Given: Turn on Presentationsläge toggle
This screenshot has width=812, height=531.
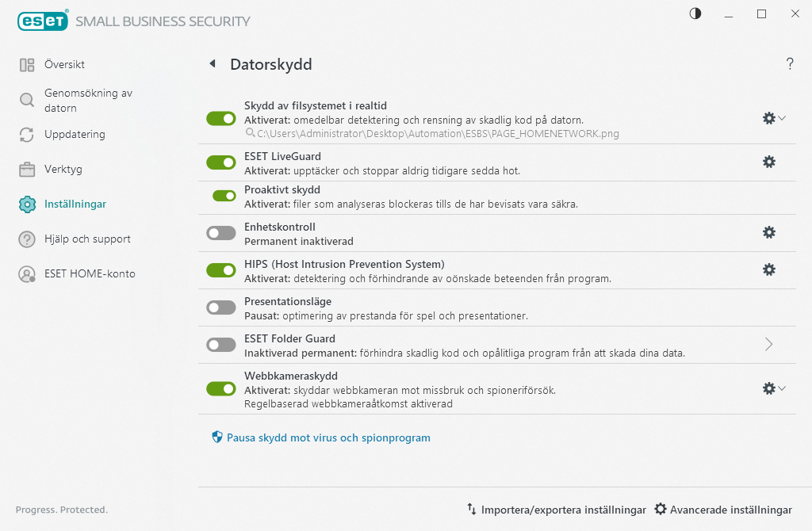Looking at the screenshot, I should pos(221,308).
